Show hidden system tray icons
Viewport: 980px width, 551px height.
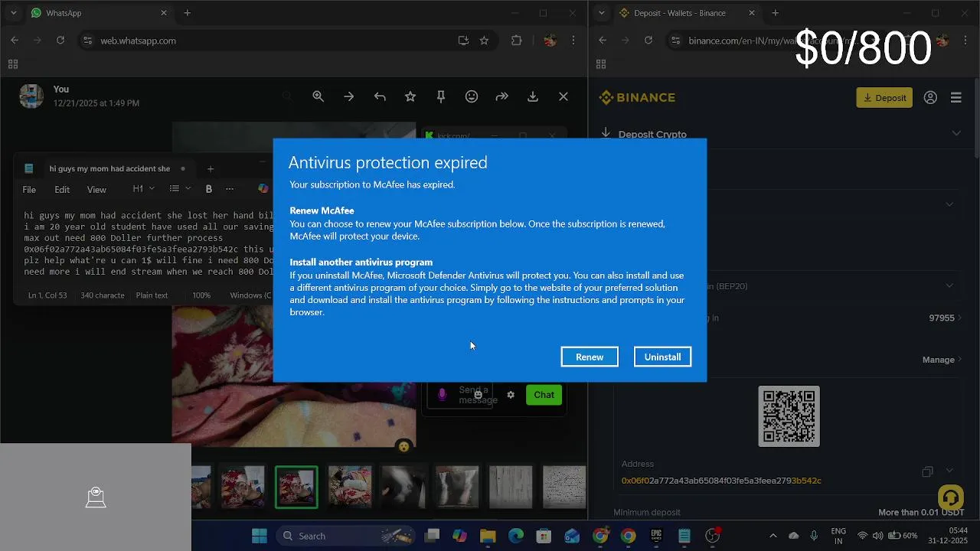tap(773, 536)
